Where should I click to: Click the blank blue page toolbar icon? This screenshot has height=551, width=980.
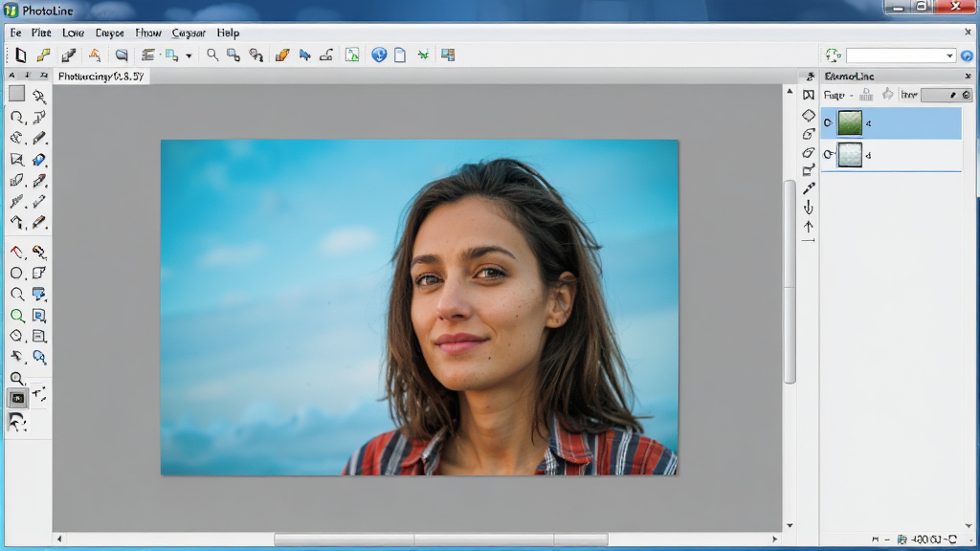400,55
